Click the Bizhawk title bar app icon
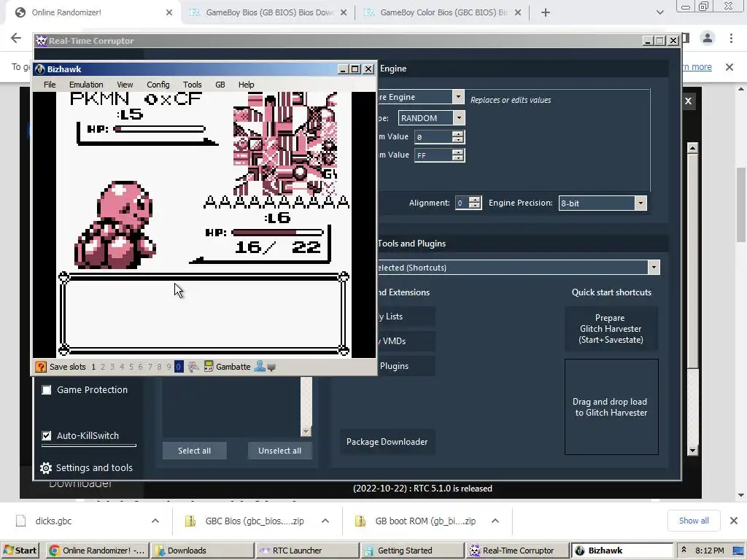Screen dimensions: 747x560 (x=40, y=69)
